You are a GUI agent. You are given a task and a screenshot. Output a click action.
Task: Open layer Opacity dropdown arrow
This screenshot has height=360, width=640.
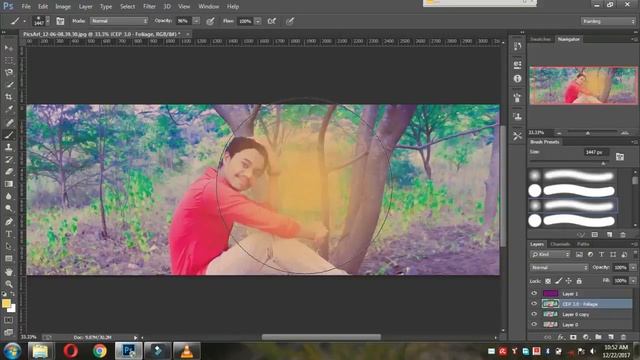633,267
